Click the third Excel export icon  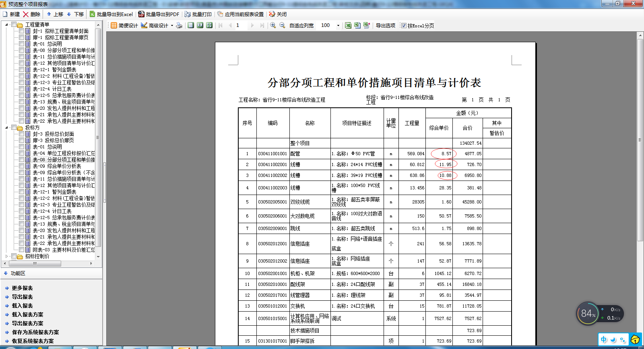(x=367, y=25)
